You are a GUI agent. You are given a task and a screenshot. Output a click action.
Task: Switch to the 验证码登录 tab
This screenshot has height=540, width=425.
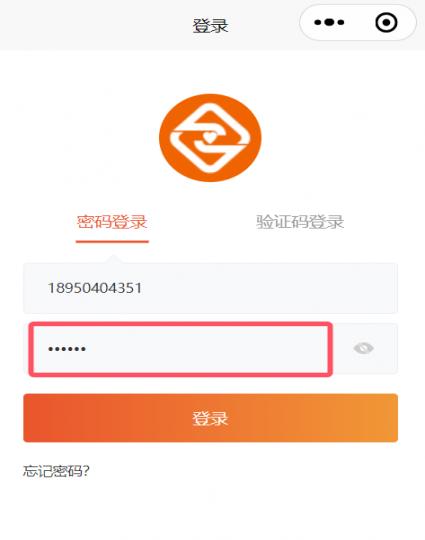click(300, 221)
